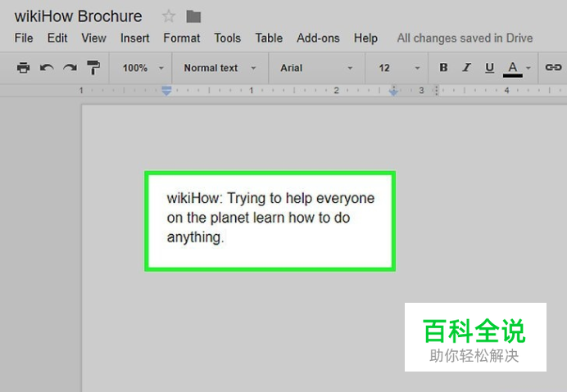Open the File menu
The height and width of the screenshot is (392, 567).
click(24, 38)
